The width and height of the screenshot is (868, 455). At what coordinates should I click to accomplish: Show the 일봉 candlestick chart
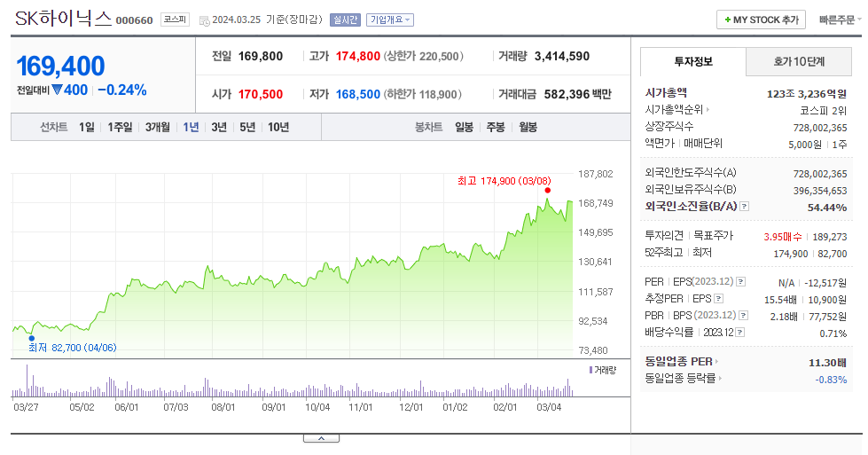point(464,128)
